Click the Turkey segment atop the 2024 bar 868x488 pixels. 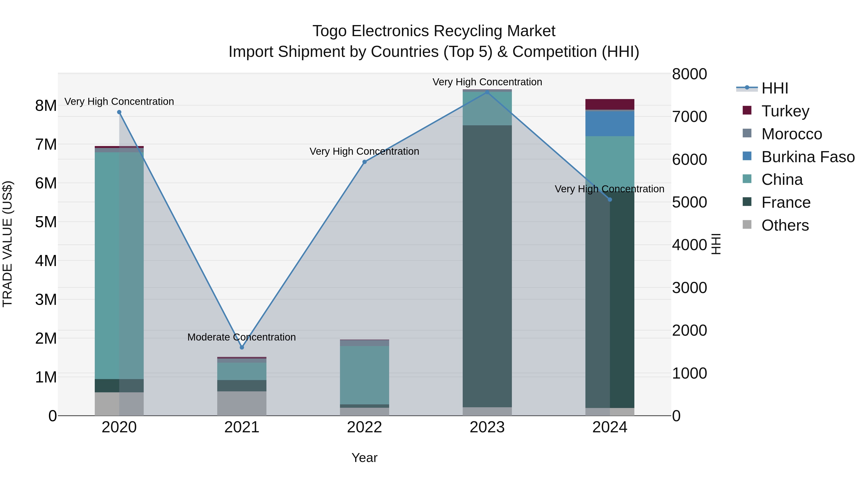(610, 104)
